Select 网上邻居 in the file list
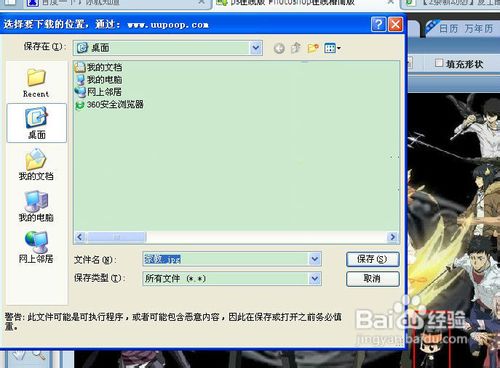The height and width of the screenshot is (368, 500). 98,92
